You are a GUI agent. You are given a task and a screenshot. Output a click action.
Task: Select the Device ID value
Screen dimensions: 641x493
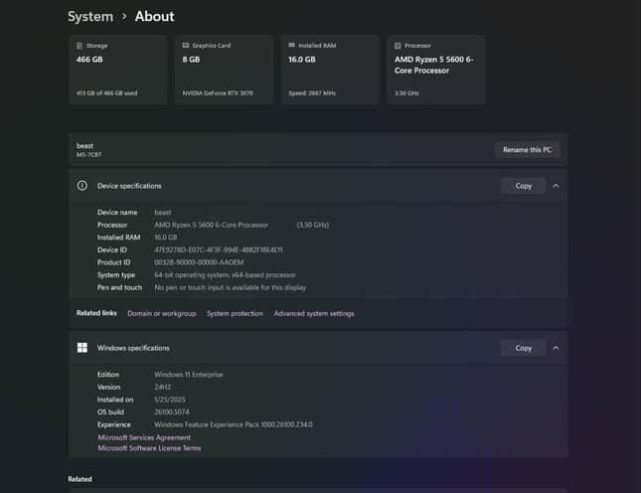(x=218, y=250)
